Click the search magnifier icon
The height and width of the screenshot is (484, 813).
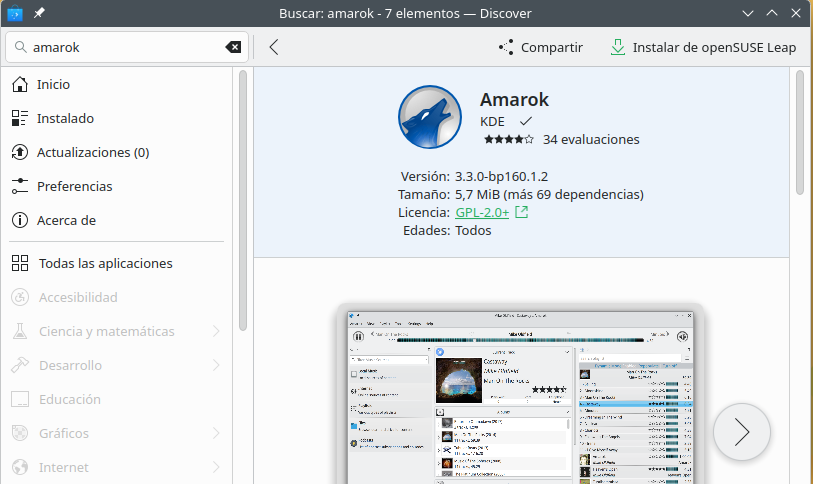click(20, 47)
